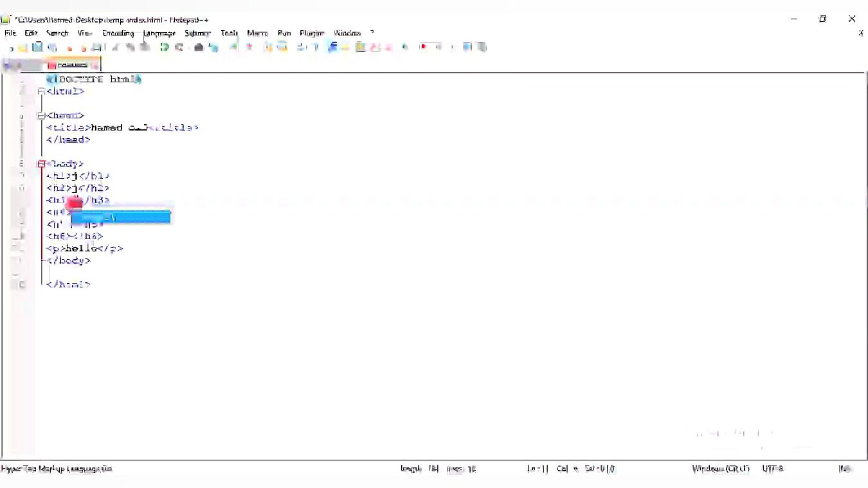Collapse the body tag fold marker

[x=41, y=164]
